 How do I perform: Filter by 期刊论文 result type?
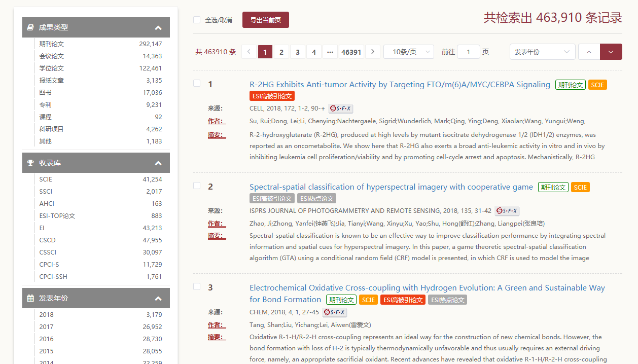tap(52, 44)
